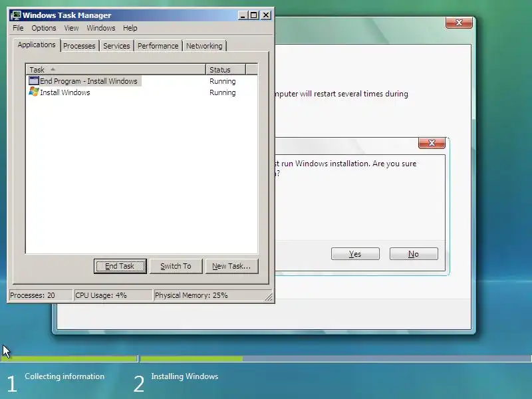
Task: Click the Task Manager title bar icon
Action: [15, 15]
